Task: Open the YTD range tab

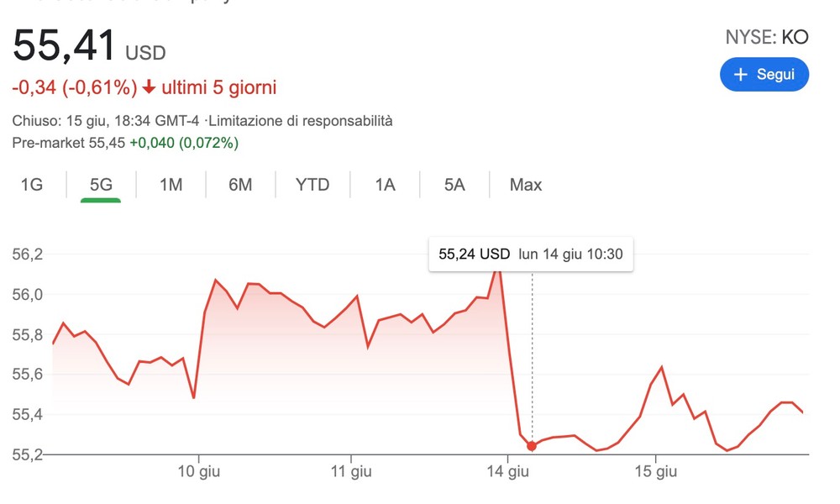Action: click(x=312, y=185)
